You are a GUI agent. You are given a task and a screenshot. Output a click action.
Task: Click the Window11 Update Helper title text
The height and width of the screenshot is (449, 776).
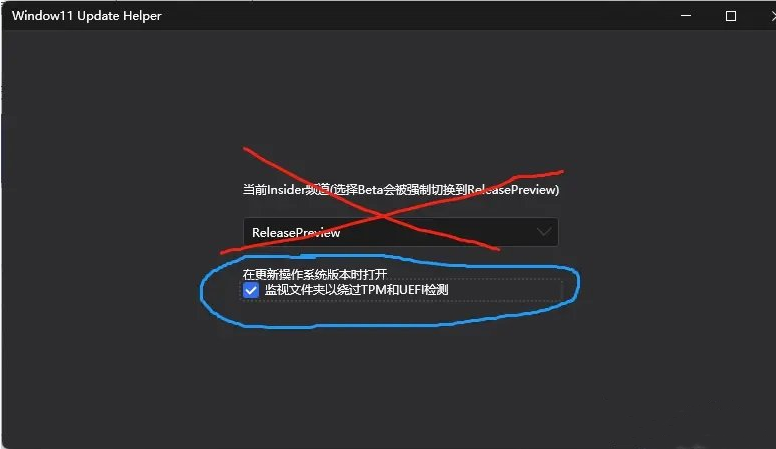(x=87, y=16)
